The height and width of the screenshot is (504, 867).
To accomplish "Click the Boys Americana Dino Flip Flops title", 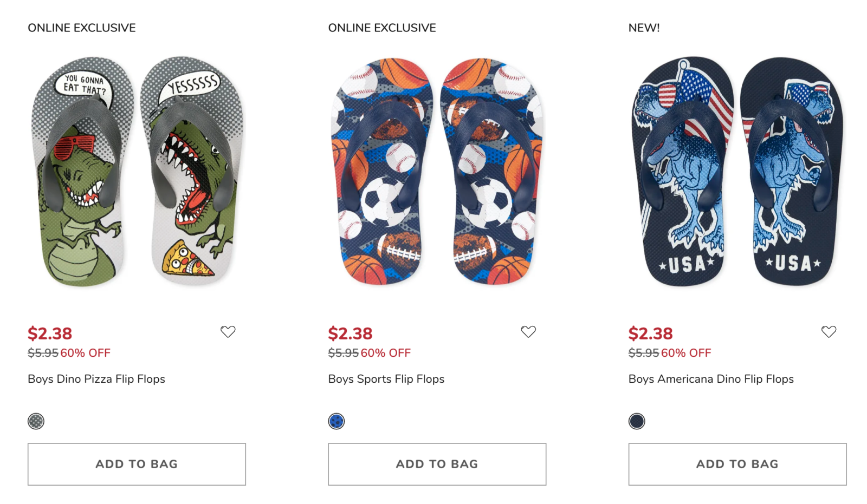I will pyautogui.click(x=710, y=379).
